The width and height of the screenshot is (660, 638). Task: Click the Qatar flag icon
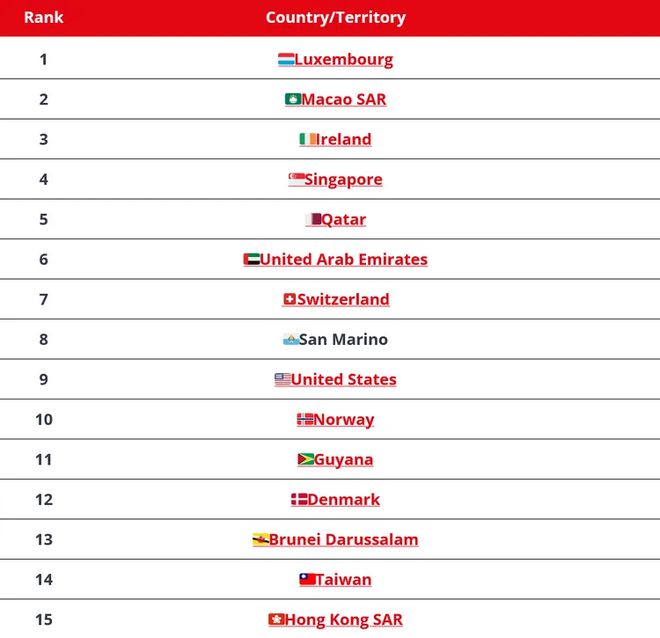pos(313,220)
